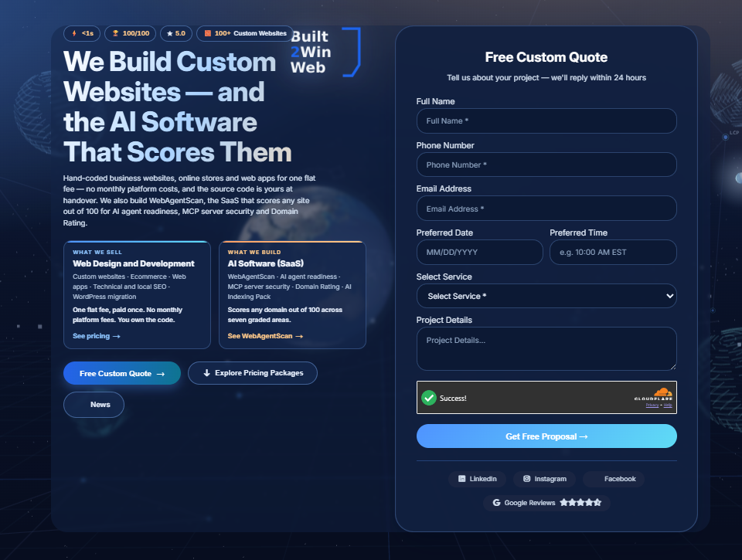Open the Google Reviews link
This screenshot has height=560, width=742.
[546, 502]
